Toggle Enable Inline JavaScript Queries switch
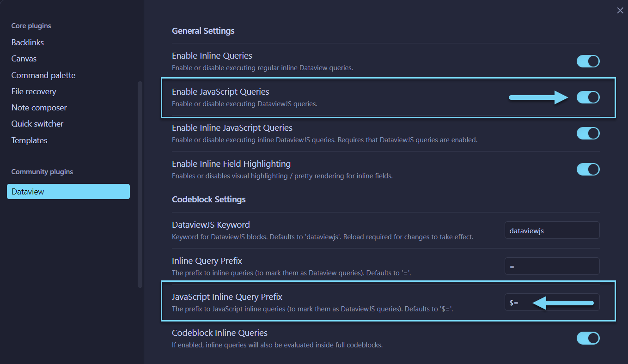 [x=588, y=133]
